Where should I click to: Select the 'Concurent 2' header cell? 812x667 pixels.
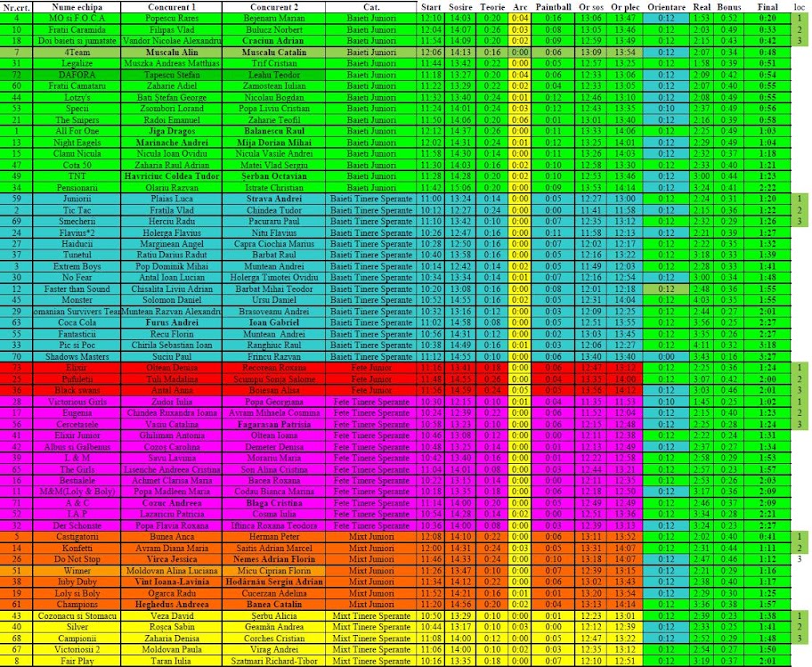click(x=274, y=7)
